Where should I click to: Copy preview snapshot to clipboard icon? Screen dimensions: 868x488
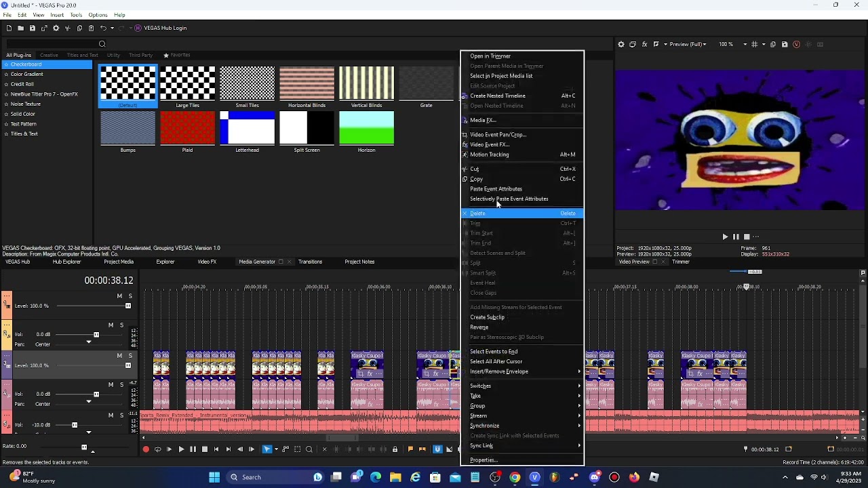[x=773, y=44]
